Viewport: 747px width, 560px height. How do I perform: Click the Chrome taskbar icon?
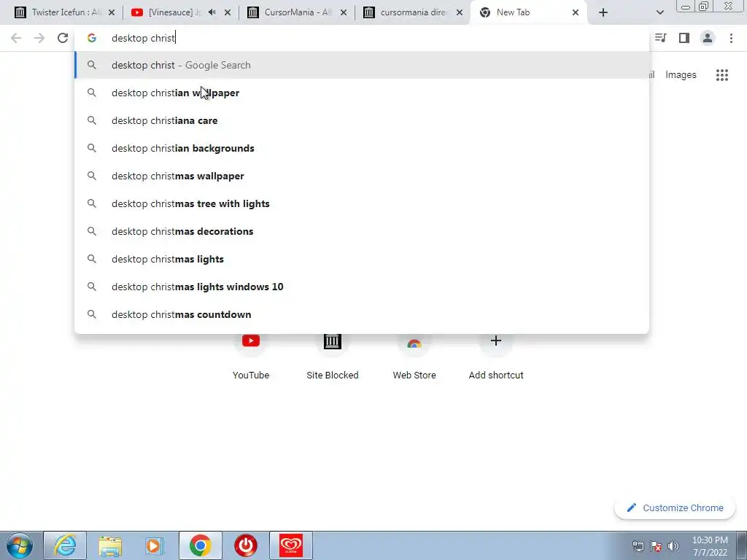pos(200,545)
